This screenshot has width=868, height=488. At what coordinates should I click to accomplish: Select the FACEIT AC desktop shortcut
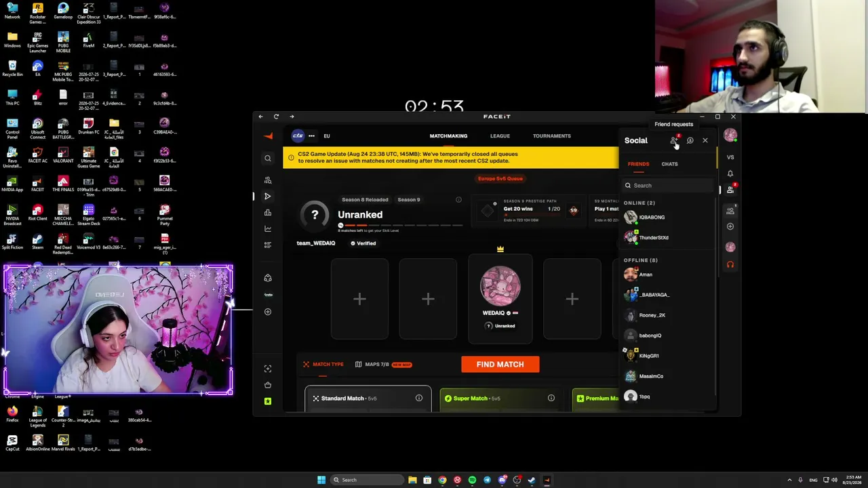point(37,155)
